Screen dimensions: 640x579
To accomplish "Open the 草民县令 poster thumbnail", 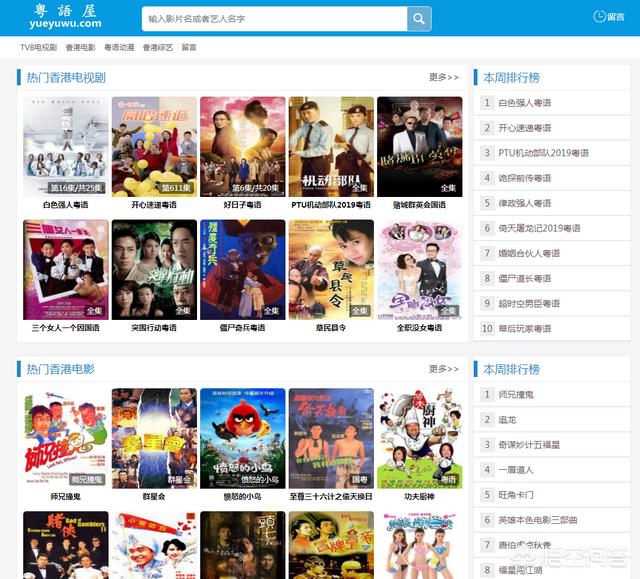I will tap(331, 270).
